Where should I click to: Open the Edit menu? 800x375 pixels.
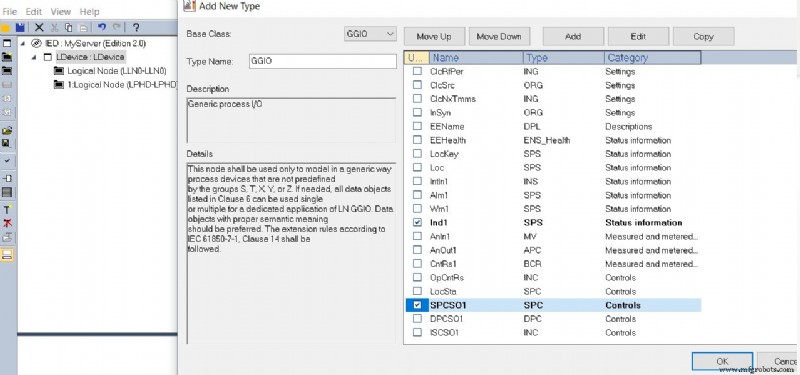pos(34,11)
